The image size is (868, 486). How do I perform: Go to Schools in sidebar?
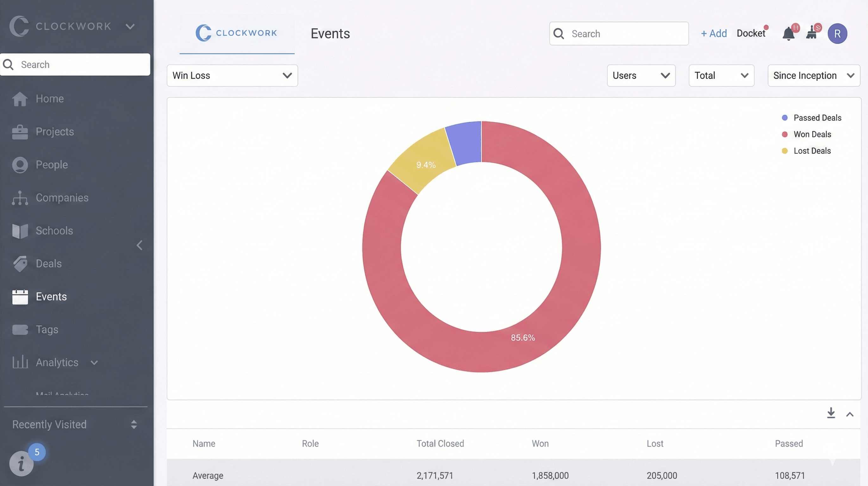[x=54, y=231]
